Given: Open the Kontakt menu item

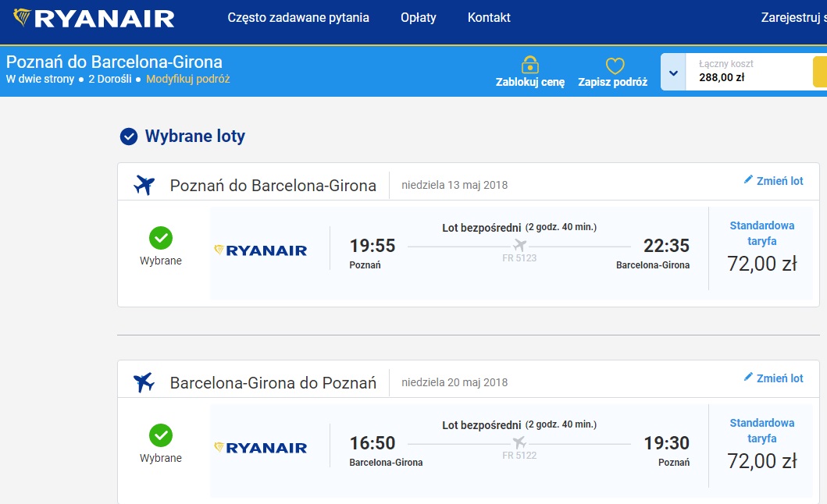Looking at the screenshot, I should point(489,17).
